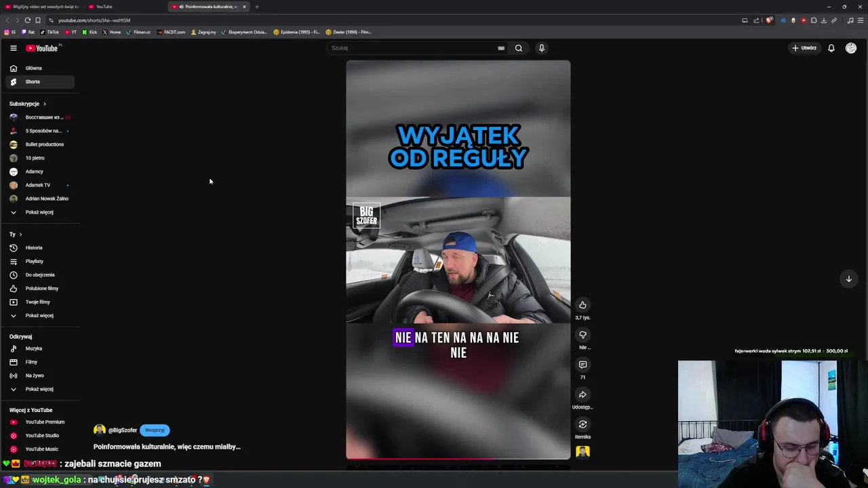Open a new browser tab
868x488 pixels.
[x=256, y=7]
